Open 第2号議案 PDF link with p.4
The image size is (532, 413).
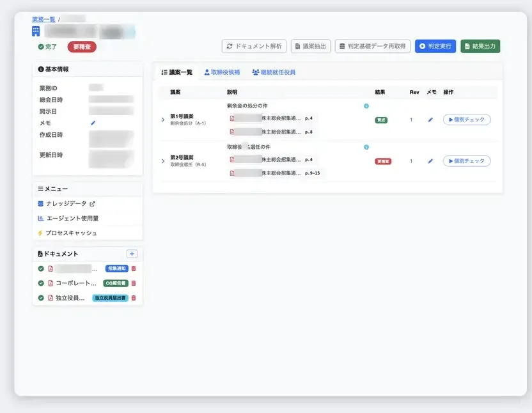(x=272, y=159)
